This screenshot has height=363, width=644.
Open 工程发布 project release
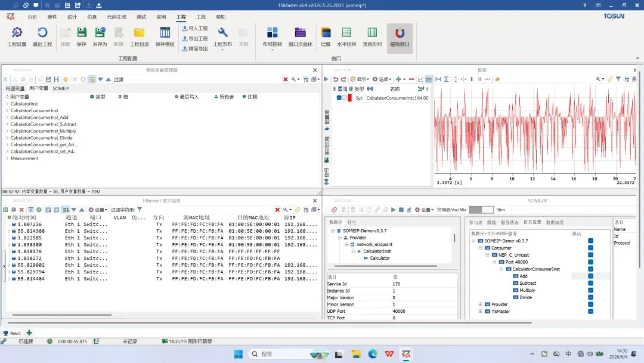tap(222, 38)
